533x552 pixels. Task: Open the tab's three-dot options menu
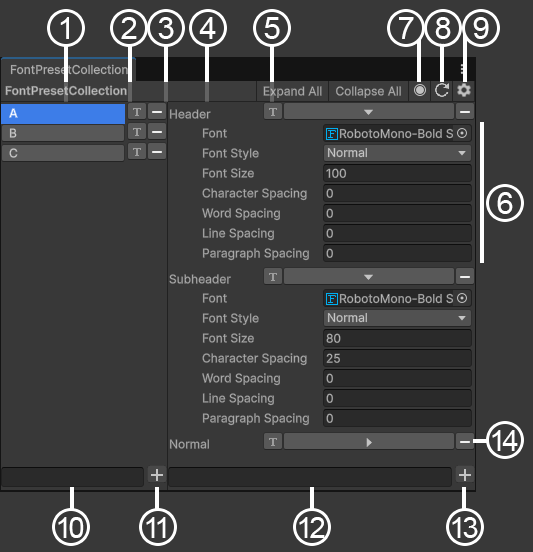point(463,70)
